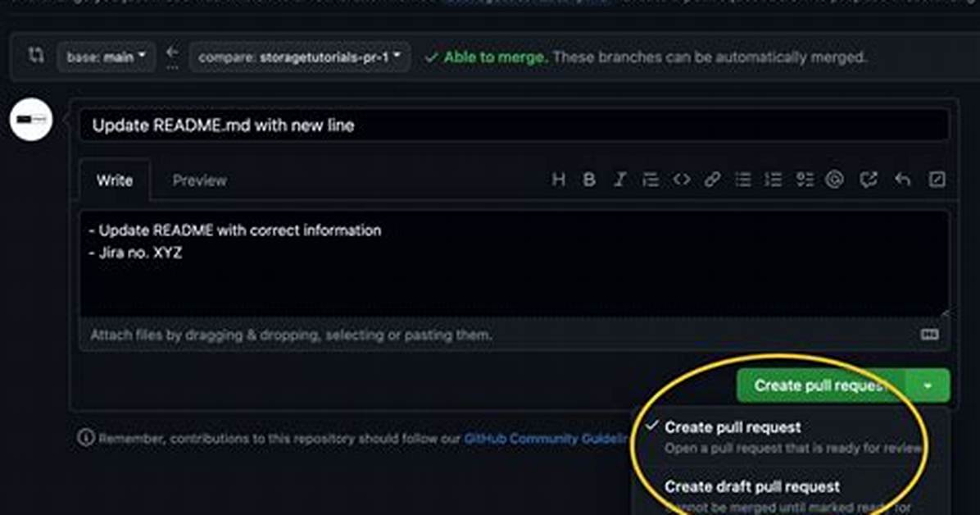Open the base: main branch dropdown
Screen dimensions: 980x515
coord(106,57)
